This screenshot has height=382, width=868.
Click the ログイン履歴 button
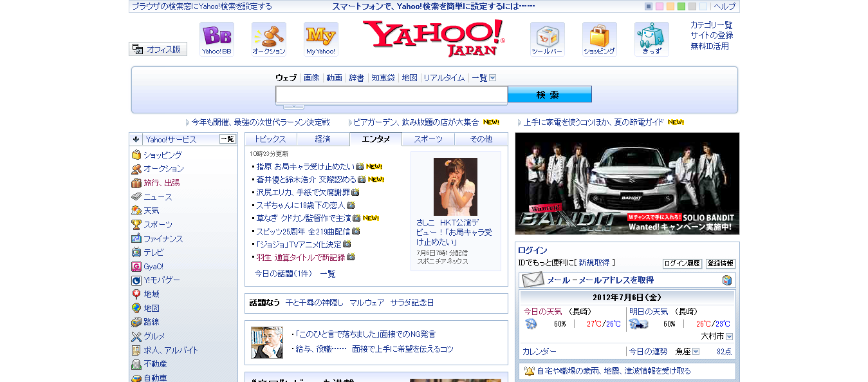(682, 263)
